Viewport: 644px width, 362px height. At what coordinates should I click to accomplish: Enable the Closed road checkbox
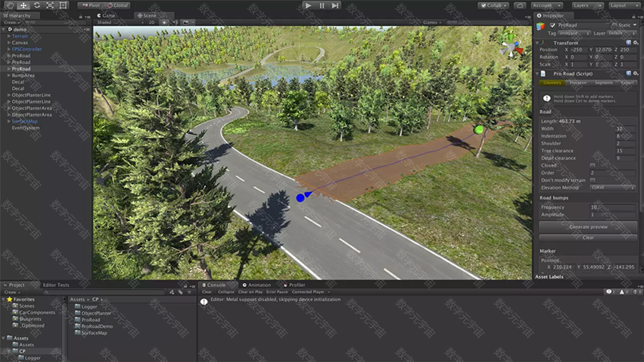pyautogui.click(x=592, y=165)
